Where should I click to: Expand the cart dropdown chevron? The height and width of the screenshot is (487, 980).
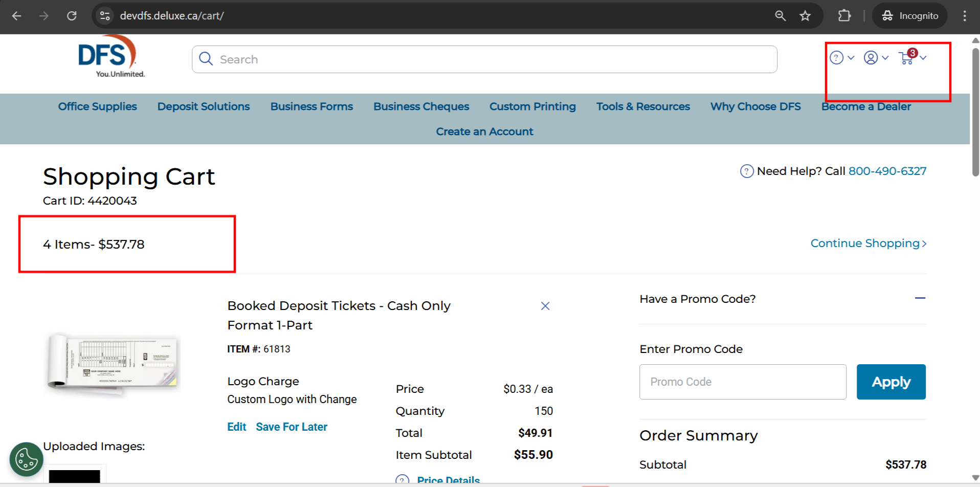pyautogui.click(x=923, y=58)
